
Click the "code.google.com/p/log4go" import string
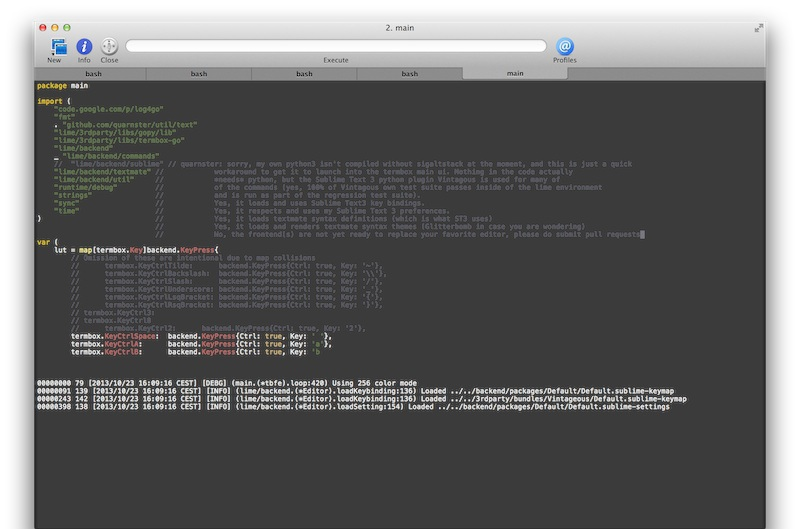pyautogui.click(x=109, y=109)
